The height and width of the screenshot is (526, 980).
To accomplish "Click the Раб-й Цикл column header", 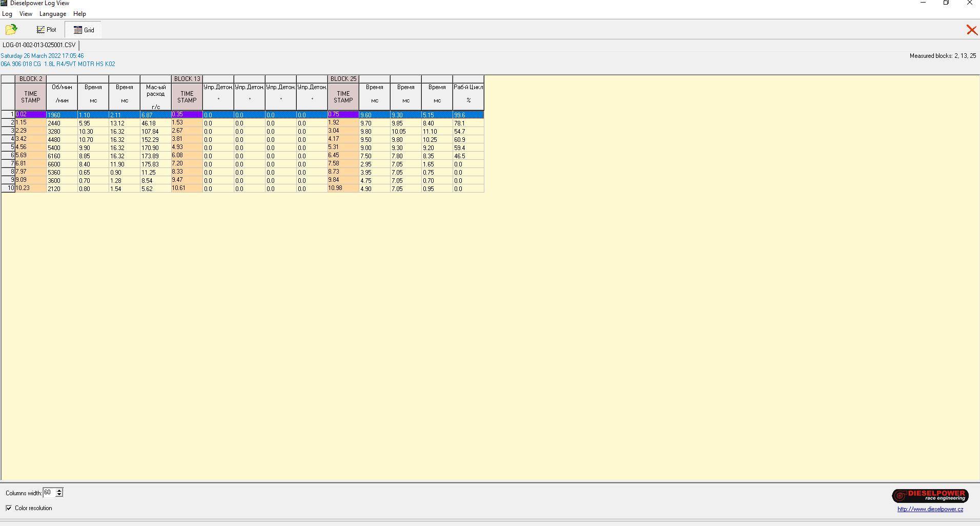I will (x=468, y=96).
